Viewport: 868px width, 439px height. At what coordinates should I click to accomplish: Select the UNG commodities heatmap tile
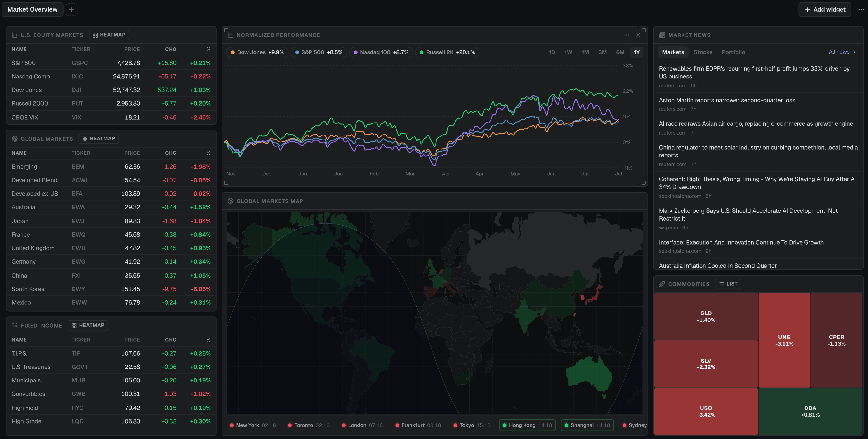click(x=784, y=340)
